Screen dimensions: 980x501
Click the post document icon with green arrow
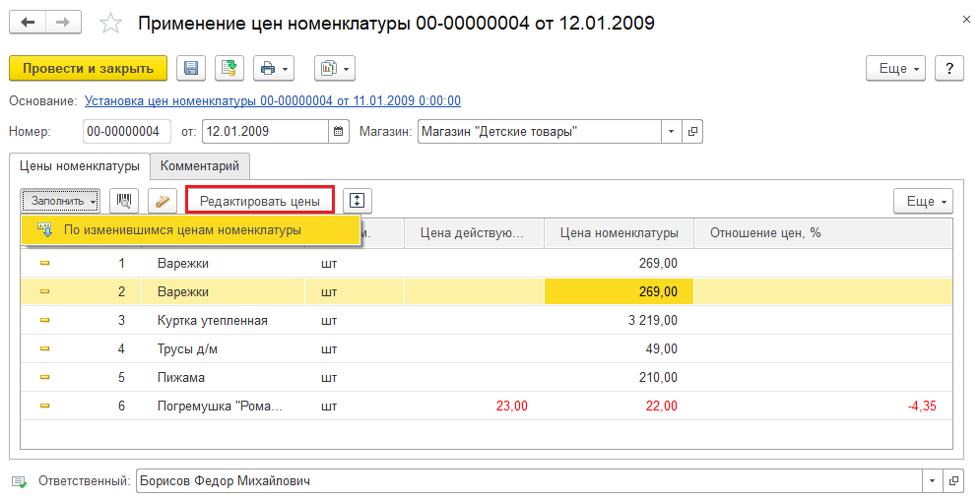click(x=229, y=68)
